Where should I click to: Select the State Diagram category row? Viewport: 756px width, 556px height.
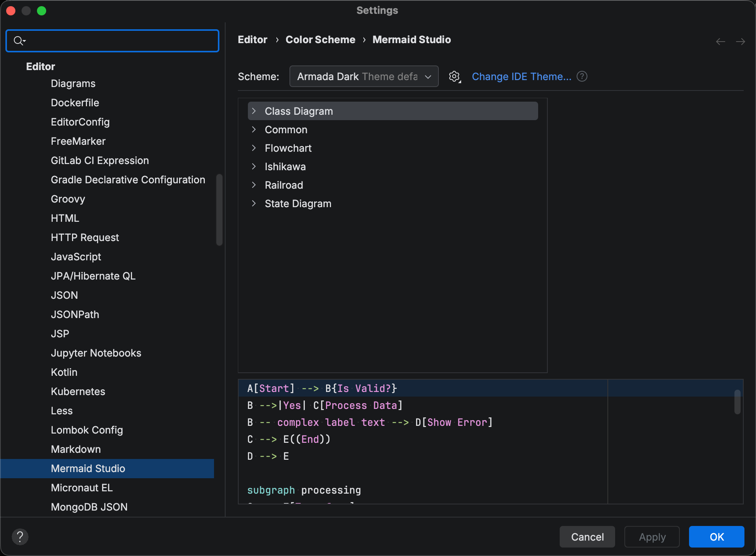[x=393, y=203]
